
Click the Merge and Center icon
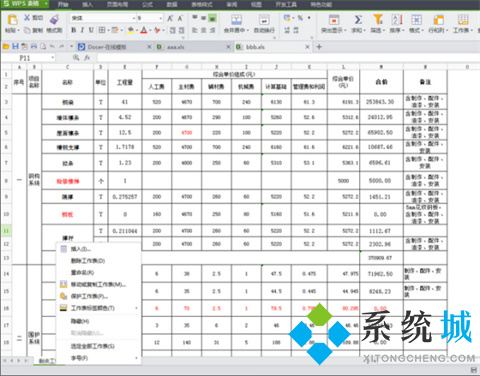point(237,19)
